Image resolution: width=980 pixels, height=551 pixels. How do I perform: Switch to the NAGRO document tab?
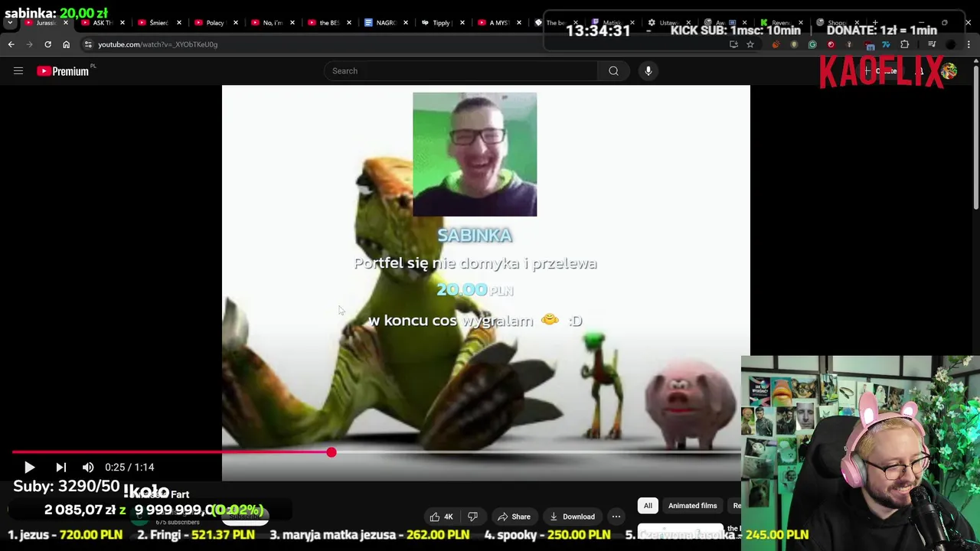point(385,23)
